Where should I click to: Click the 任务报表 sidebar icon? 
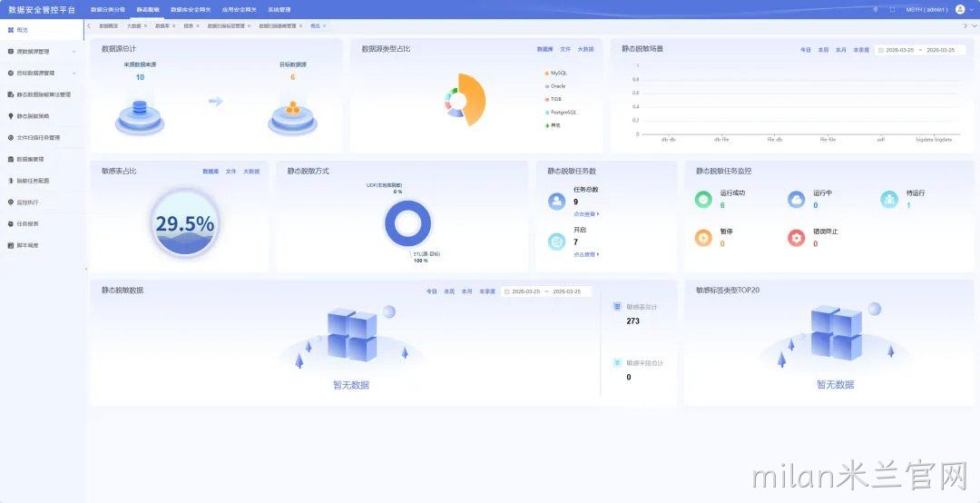[x=11, y=223]
